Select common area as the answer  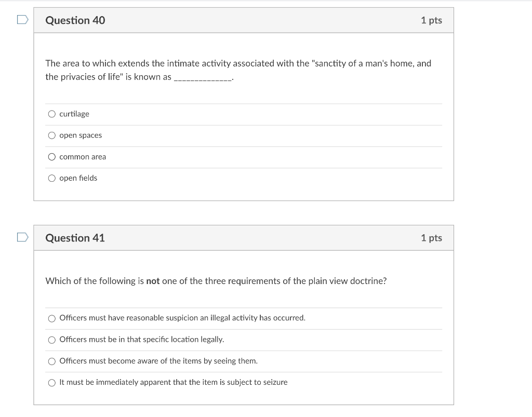pyautogui.click(x=52, y=156)
